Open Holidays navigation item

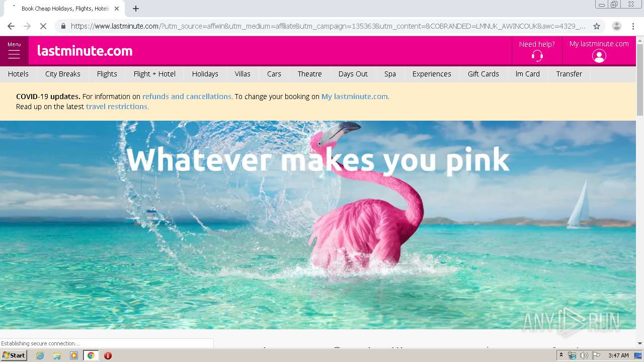205,74
